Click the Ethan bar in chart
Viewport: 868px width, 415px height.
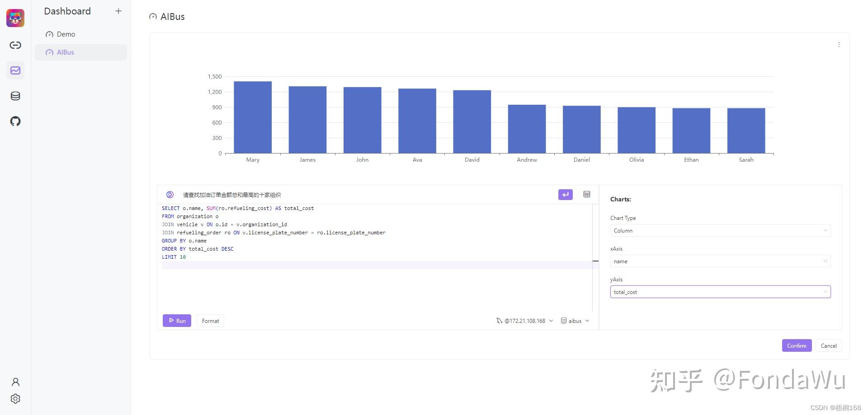(x=691, y=131)
